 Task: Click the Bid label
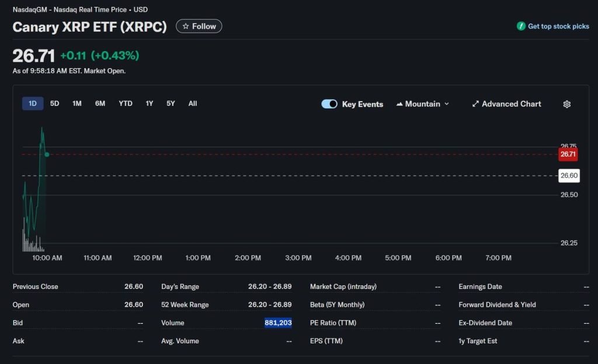18,323
